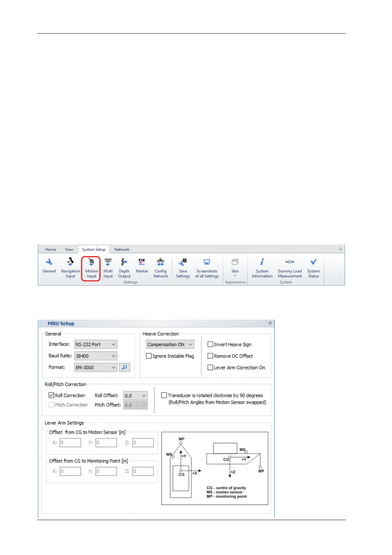Viewport: 392px width, 555px height.
Task: Open the Format EM-3000 dropdown
Action: [x=96, y=367]
